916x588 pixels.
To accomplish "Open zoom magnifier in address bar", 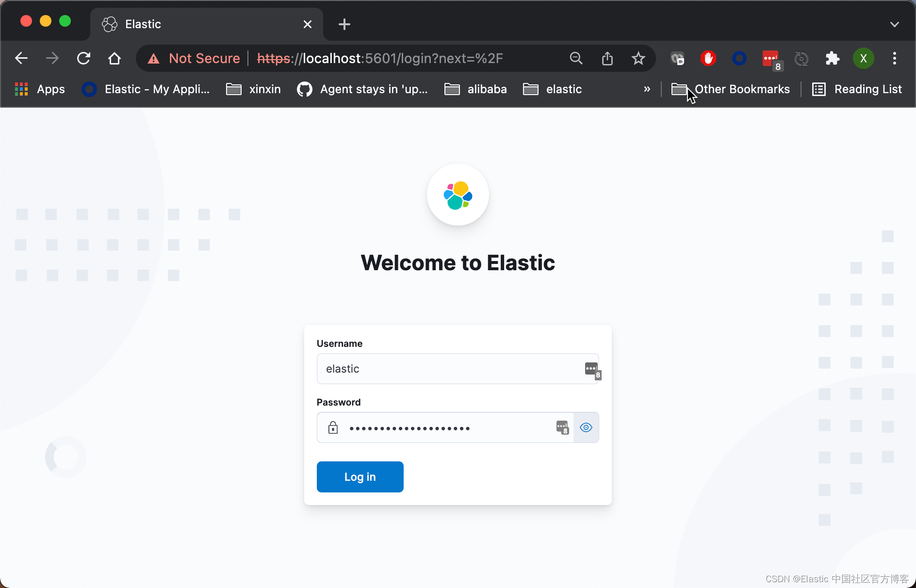I will pyautogui.click(x=576, y=58).
